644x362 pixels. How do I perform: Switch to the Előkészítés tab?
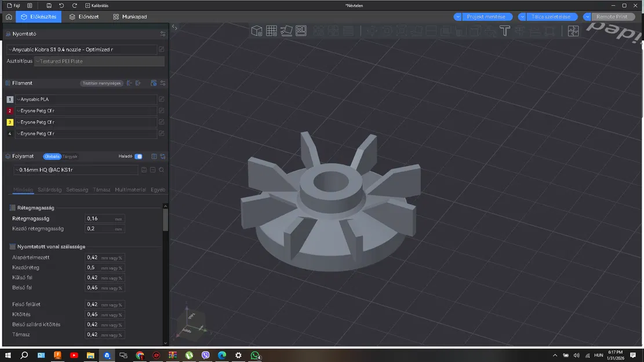click(39, 17)
